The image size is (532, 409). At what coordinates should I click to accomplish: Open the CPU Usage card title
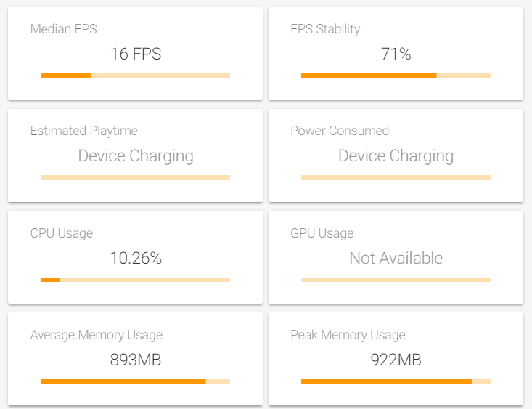point(62,233)
